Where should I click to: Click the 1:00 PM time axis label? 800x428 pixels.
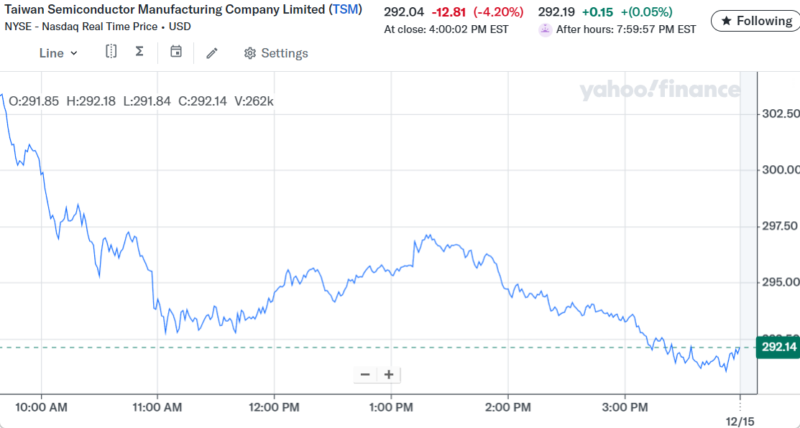(390, 408)
